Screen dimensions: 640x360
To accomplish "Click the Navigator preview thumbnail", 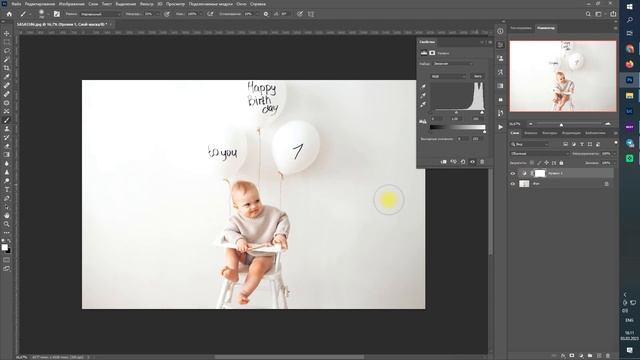I will coord(563,76).
